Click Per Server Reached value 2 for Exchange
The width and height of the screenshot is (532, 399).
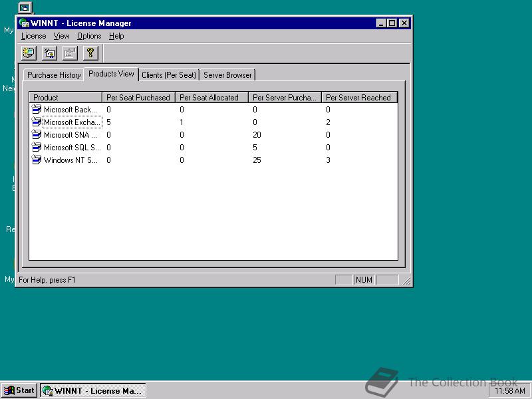coord(328,122)
